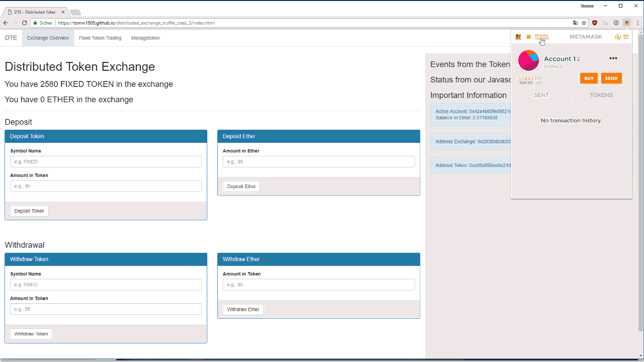Open MetaMask hamburger menu

626,37
